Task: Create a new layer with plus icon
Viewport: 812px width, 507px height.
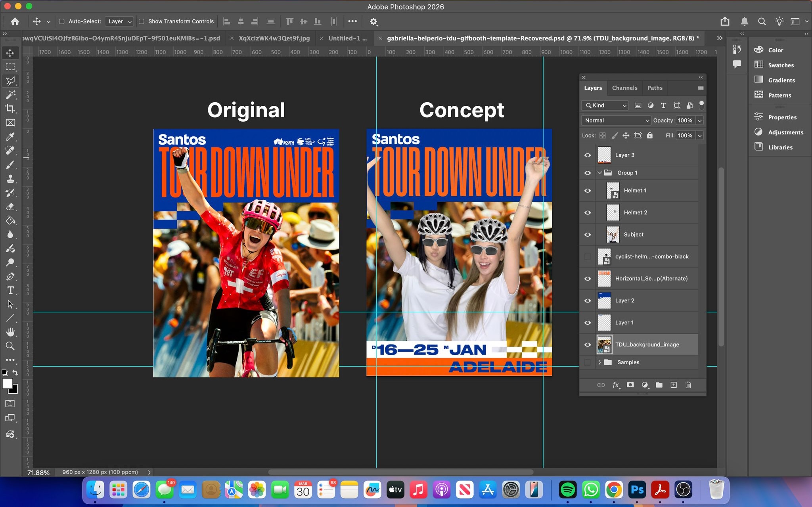Action: pyautogui.click(x=674, y=385)
